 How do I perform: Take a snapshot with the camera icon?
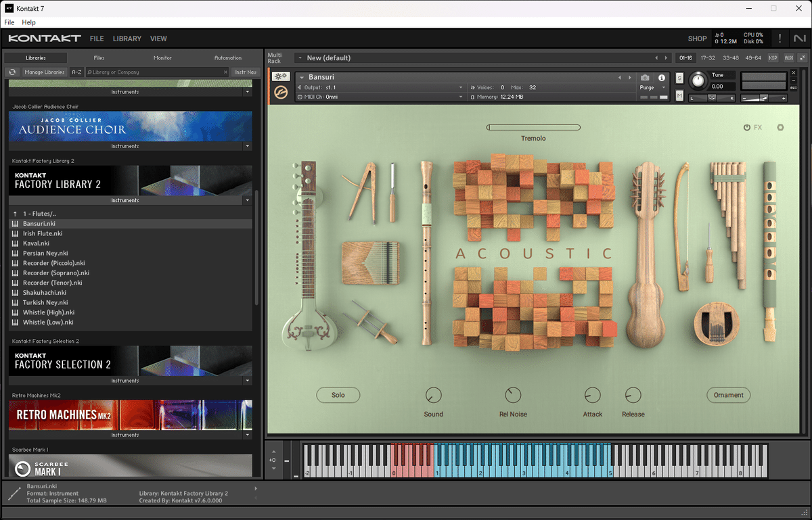[x=645, y=78]
